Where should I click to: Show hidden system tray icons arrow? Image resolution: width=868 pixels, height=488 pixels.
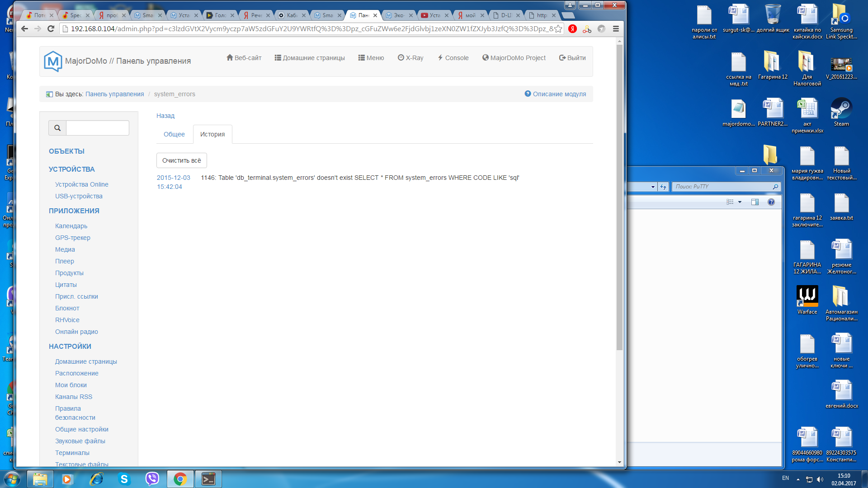coord(798,479)
